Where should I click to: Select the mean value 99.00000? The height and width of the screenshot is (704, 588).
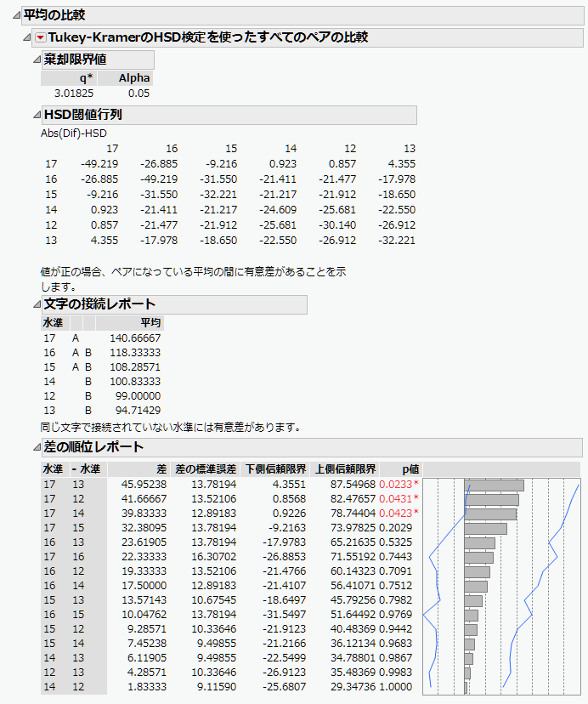[138, 395]
